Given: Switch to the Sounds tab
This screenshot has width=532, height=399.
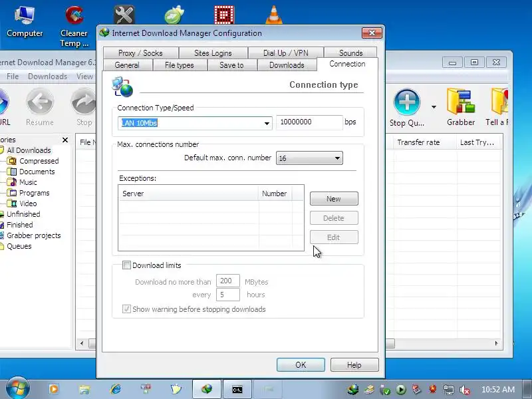Looking at the screenshot, I should [x=351, y=53].
